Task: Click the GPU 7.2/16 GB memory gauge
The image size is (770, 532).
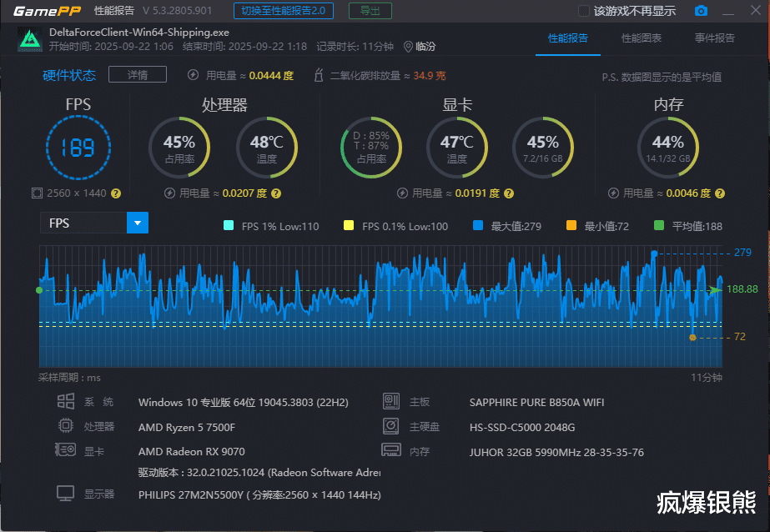Action: tap(542, 148)
